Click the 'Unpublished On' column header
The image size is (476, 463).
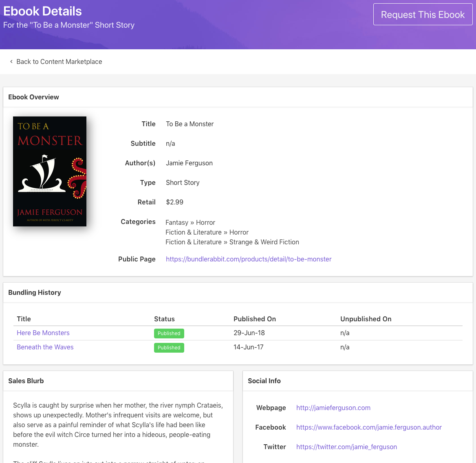(366, 319)
